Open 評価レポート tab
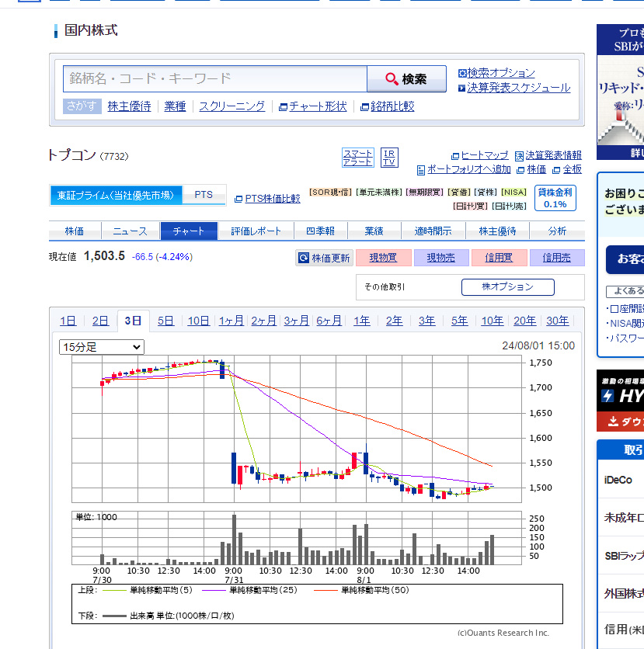This screenshot has height=649, width=644. 256,231
